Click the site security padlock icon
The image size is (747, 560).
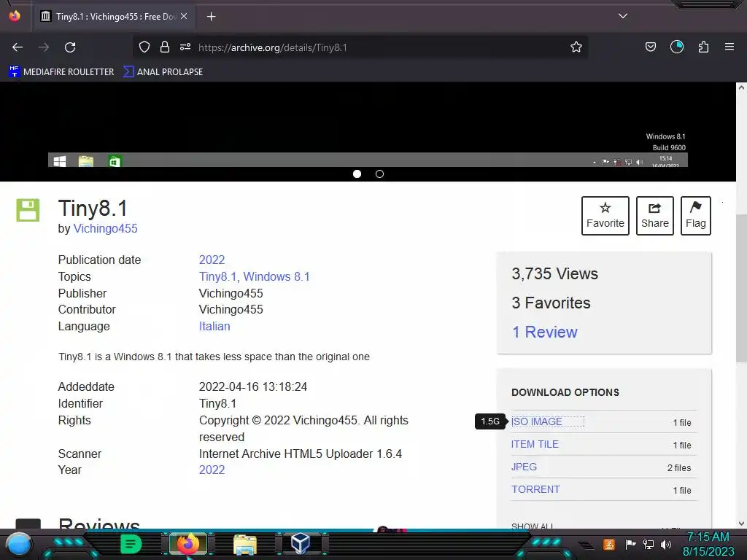pyautogui.click(x=165, y=47)
